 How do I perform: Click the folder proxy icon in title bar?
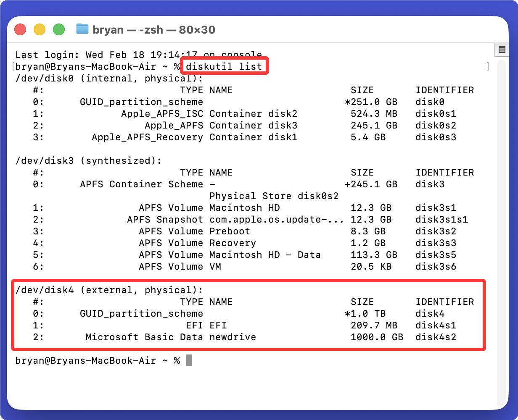click(x=82, y=29)
